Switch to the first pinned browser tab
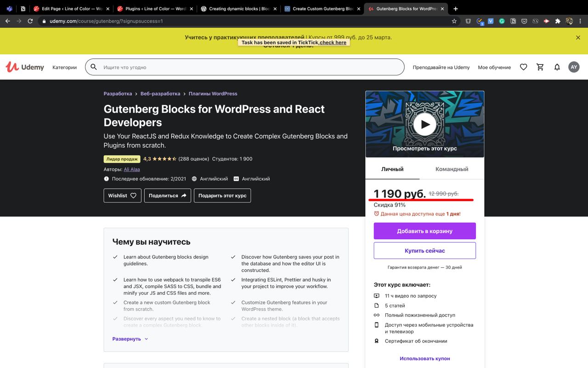The height and width of the screenshot is (368, 588). (x=9, y=8)
